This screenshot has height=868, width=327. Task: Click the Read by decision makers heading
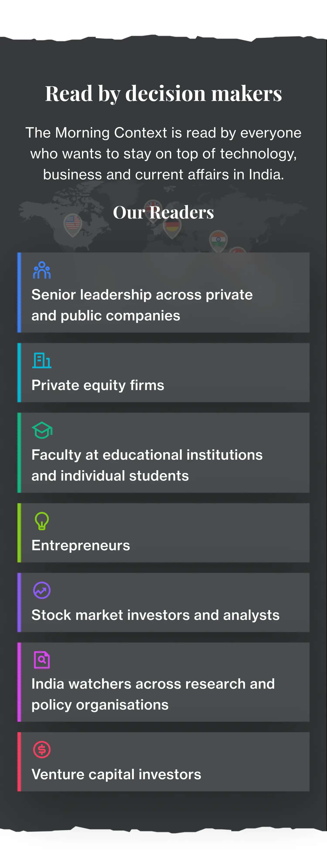(x=163, y=93)
